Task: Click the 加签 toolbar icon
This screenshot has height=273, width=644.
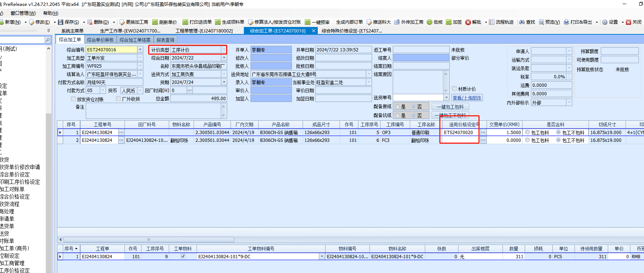Action: point(449,22)
